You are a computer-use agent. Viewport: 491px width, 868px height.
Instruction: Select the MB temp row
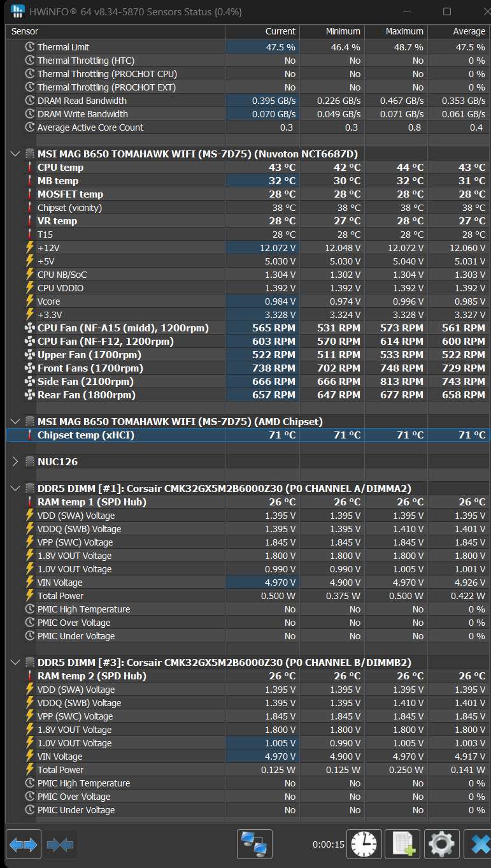coord(248,181)
